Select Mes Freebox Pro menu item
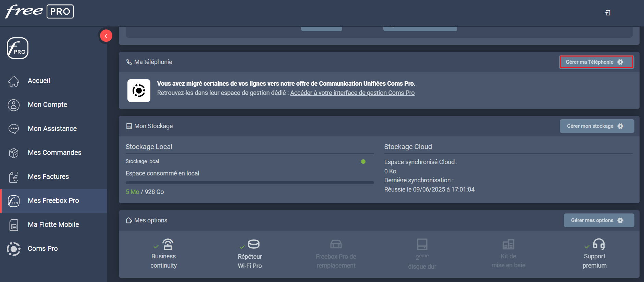 click(53, 200)
